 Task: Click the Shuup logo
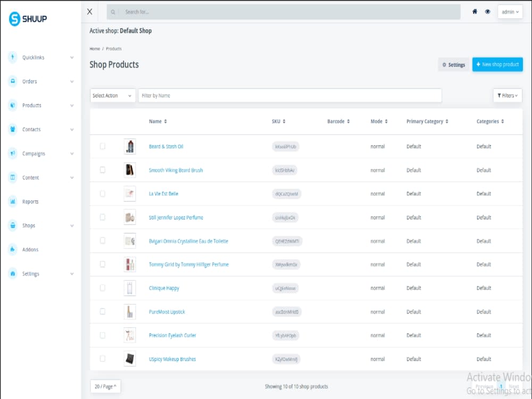[28, 19]
